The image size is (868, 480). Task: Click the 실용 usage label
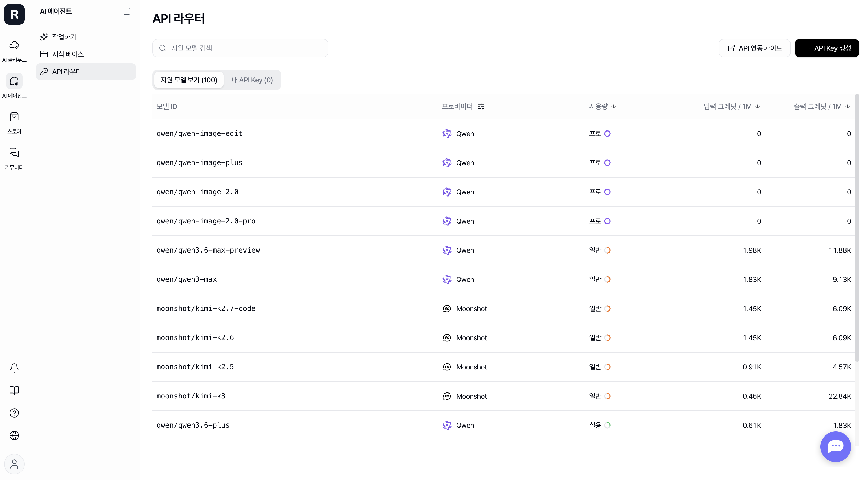pos(595,425)
